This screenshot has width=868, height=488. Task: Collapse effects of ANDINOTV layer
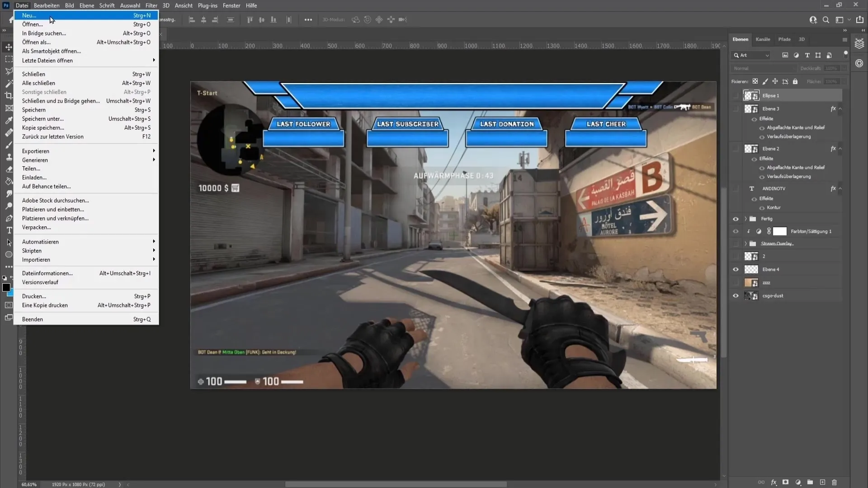[840, 188]
